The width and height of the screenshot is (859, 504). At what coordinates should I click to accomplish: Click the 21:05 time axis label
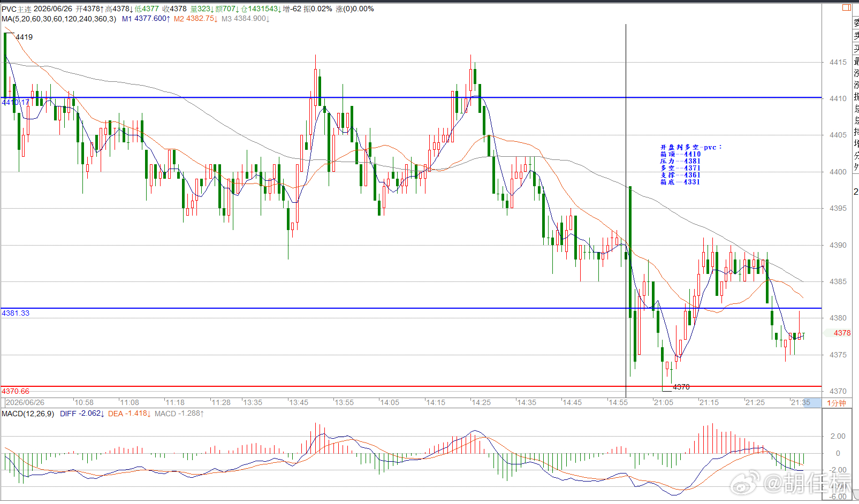[664, 402]
